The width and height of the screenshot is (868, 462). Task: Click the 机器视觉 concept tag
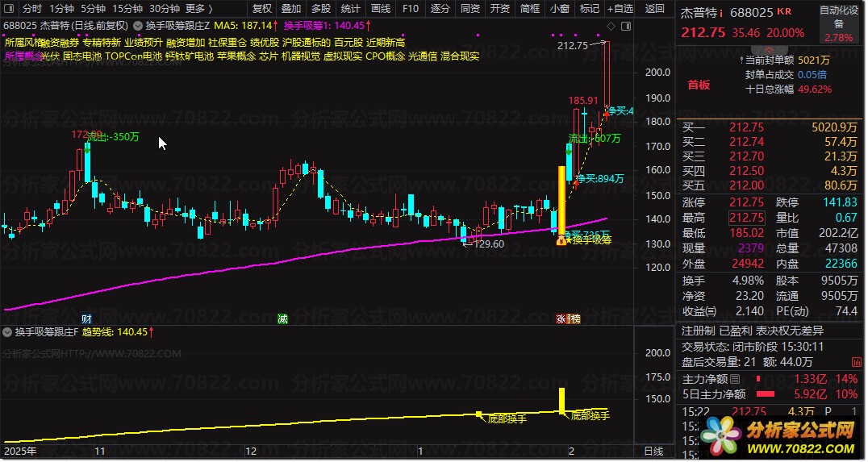(x=301, y=56)
